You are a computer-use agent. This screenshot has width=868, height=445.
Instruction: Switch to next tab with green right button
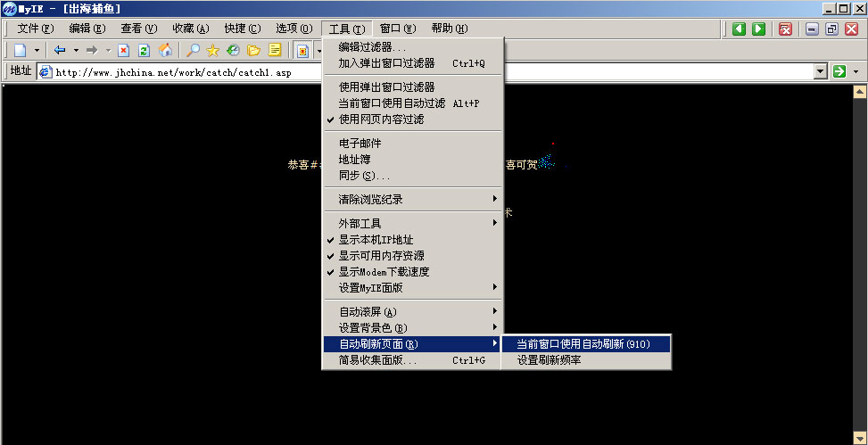click(x=759, y=29)
